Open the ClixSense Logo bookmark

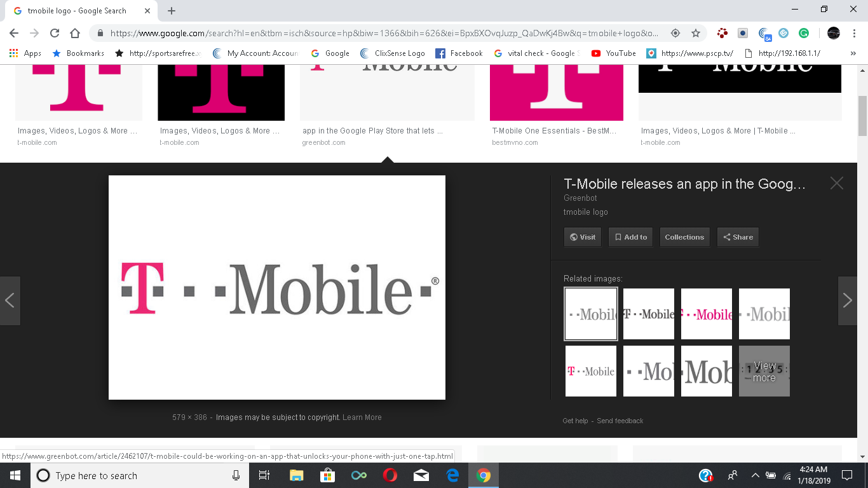393,53
